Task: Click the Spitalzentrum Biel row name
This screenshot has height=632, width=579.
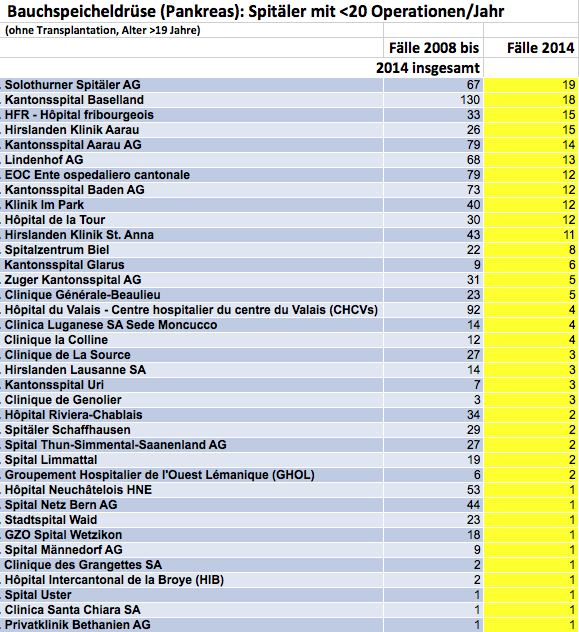Action: pyautogui.click(x=191, y=249)
